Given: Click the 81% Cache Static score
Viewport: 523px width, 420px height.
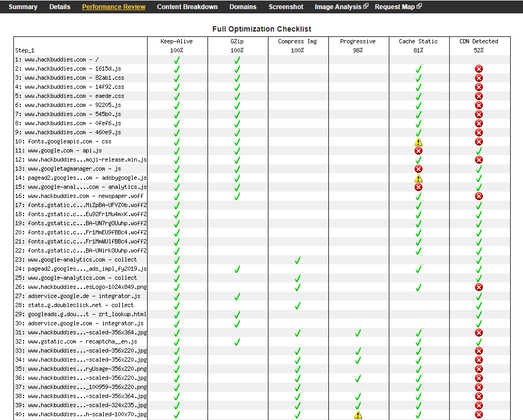Looking at the screenshot, I should (x=418, y=50).
